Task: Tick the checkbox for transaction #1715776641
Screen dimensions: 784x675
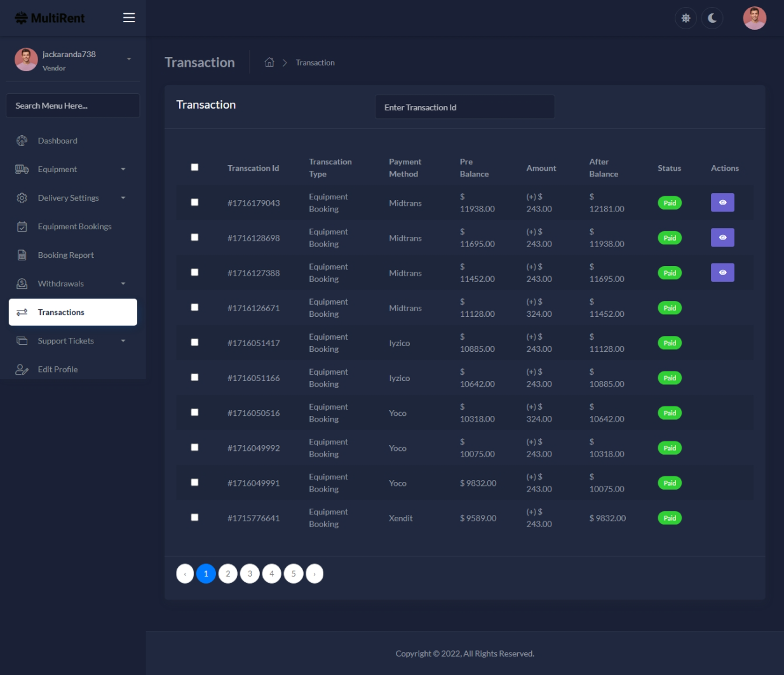Action: (194, 518)
